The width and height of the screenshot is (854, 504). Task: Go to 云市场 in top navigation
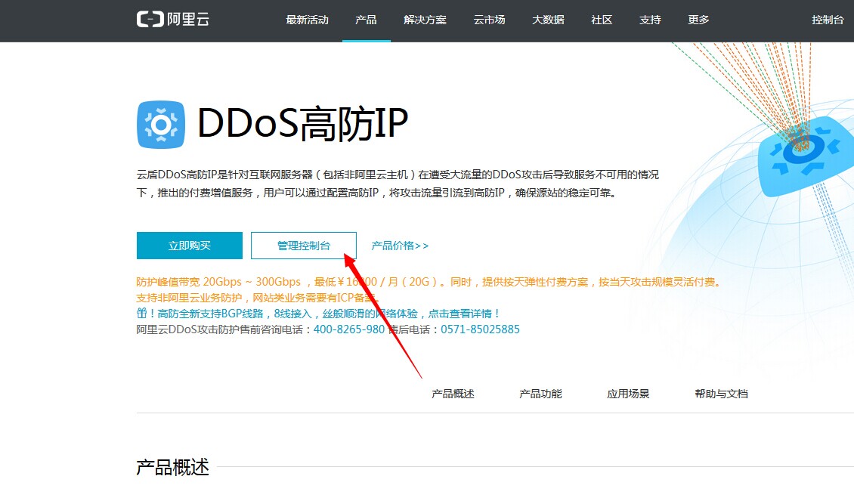(489, 20)
